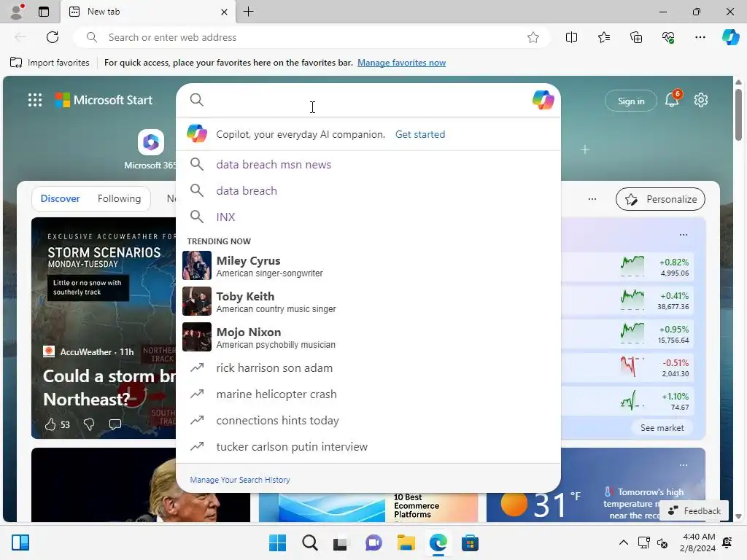
Task: Open Windows Start menu
Action: (278, 542)
